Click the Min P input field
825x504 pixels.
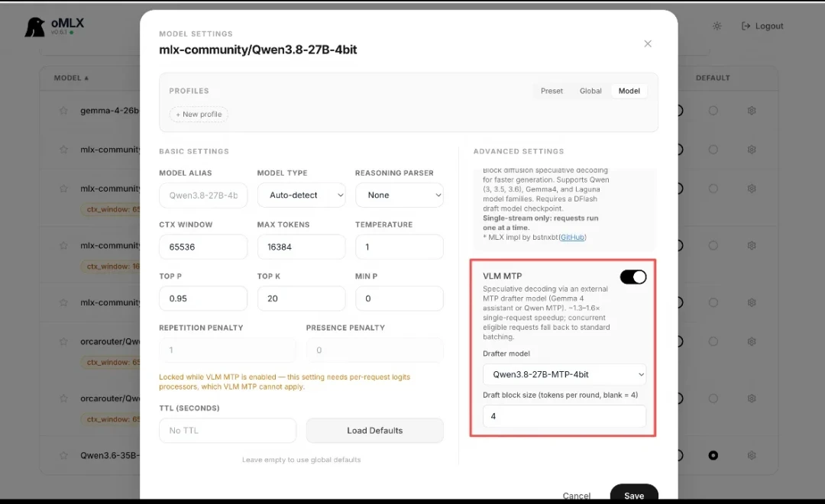[x=400, y=299]
